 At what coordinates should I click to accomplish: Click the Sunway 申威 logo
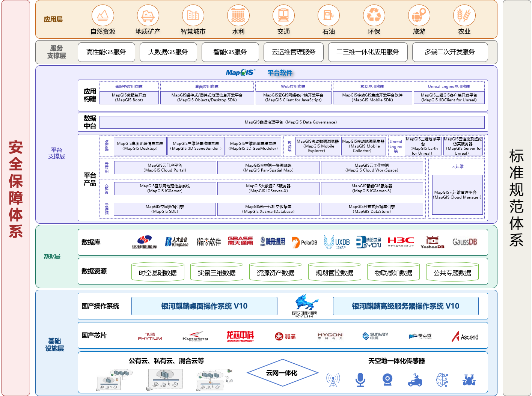(375, 336)
